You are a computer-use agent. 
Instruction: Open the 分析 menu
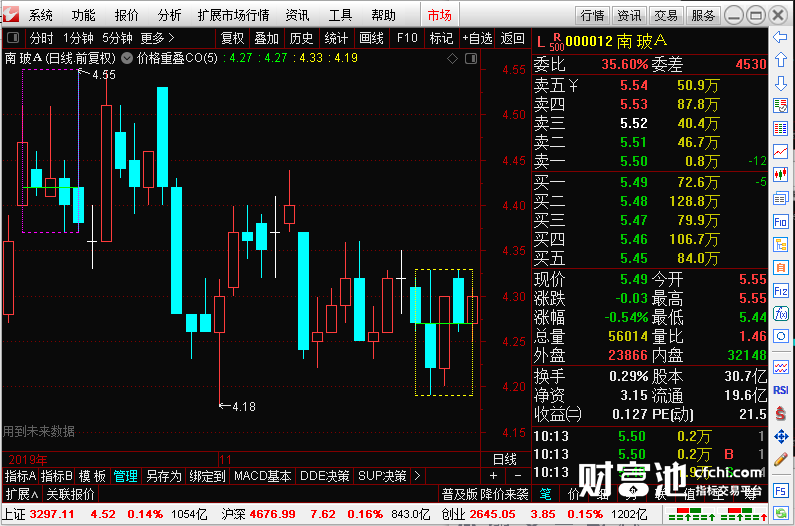pos(169,15)
